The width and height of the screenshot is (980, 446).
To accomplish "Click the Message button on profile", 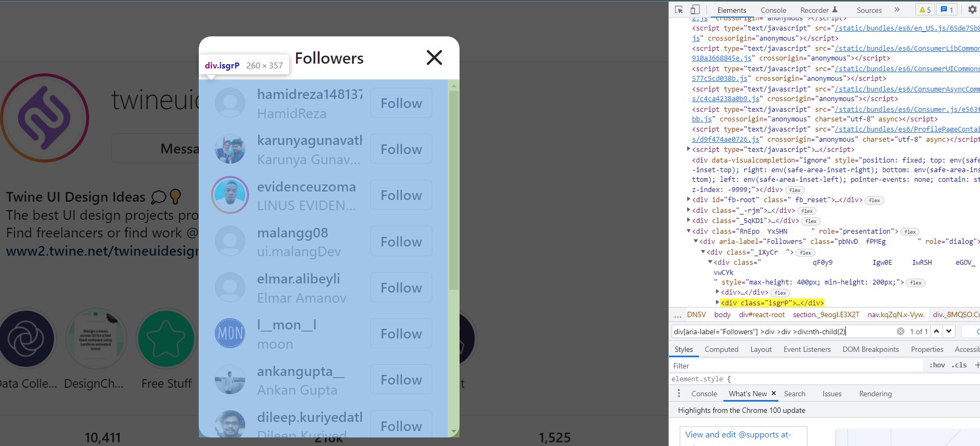I will click(x=155, y=148).
